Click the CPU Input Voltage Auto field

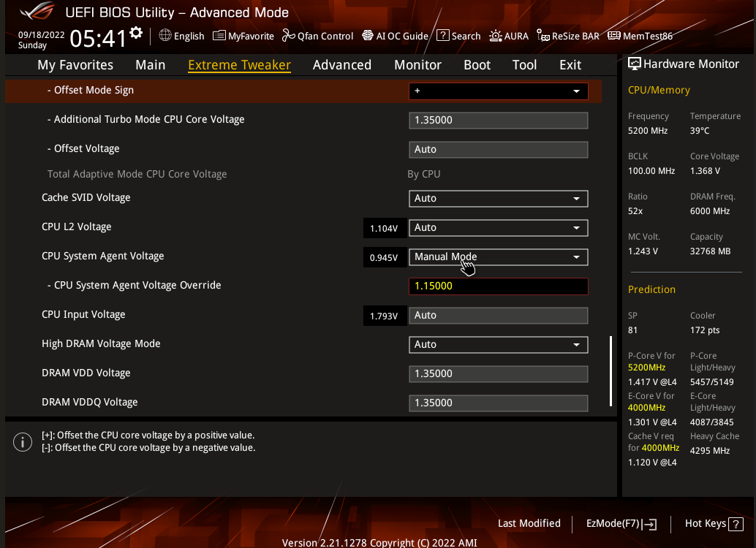click(x=498, y=316)
